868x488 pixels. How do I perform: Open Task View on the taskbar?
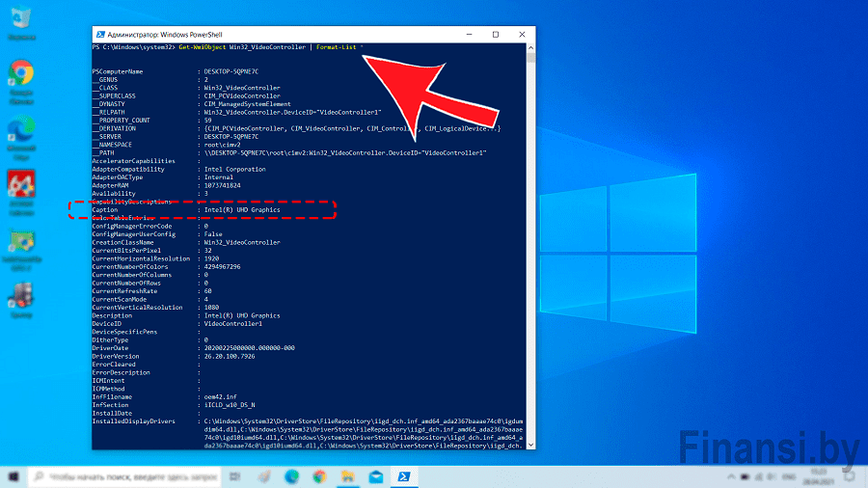pos(234,476)
